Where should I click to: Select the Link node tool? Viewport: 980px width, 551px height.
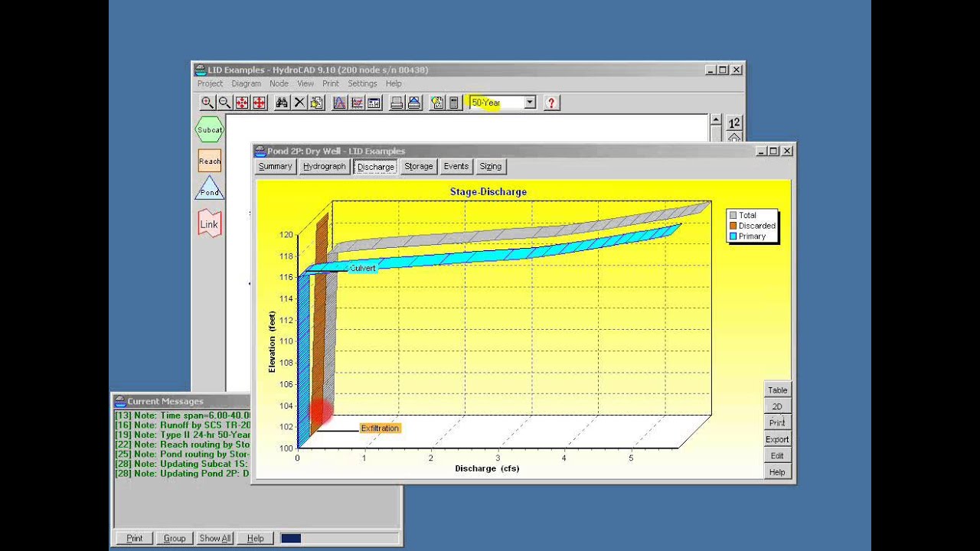click(210, 223)
